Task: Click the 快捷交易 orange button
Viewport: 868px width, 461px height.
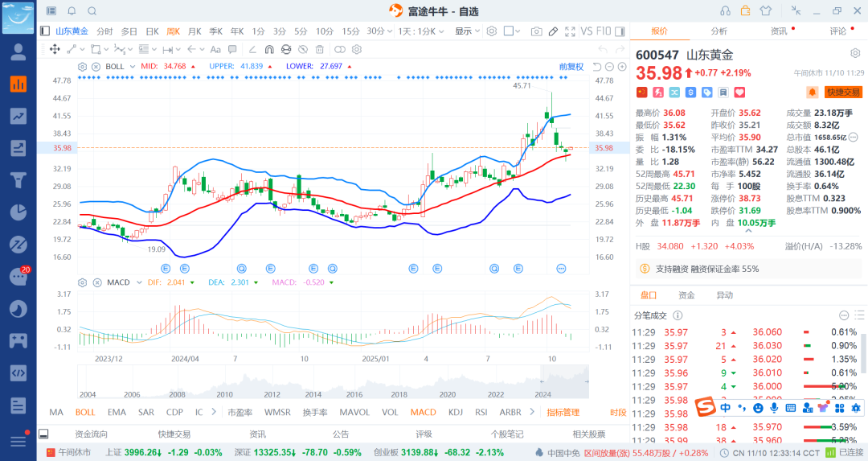Action: coord(843,93)
